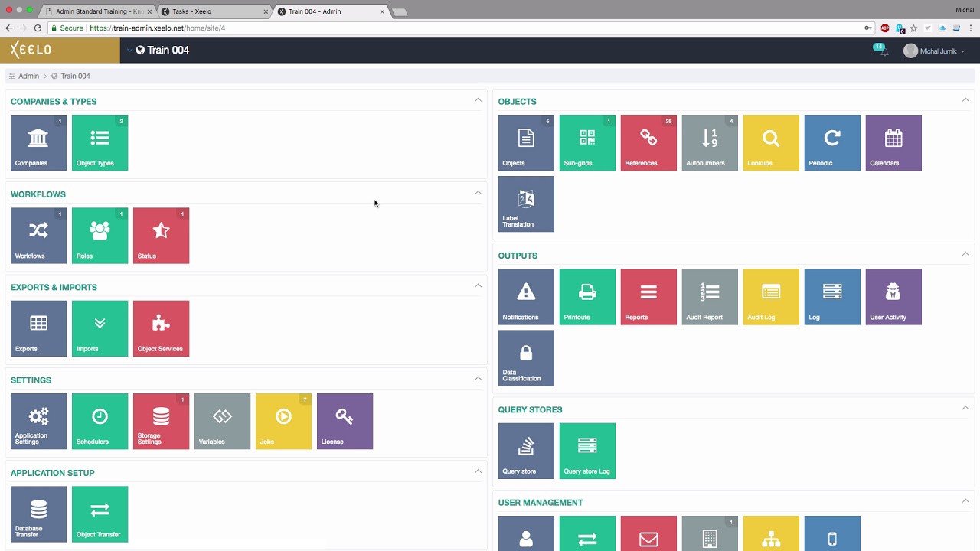
Task: Open the Reports tile
Action: pyautogui.click(x=648, y=297)
